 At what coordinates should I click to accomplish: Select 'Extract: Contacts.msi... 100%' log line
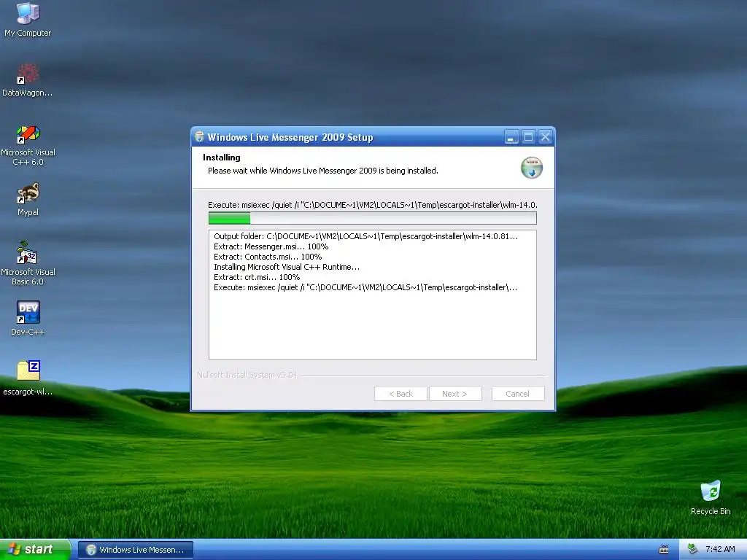[267, 257]
